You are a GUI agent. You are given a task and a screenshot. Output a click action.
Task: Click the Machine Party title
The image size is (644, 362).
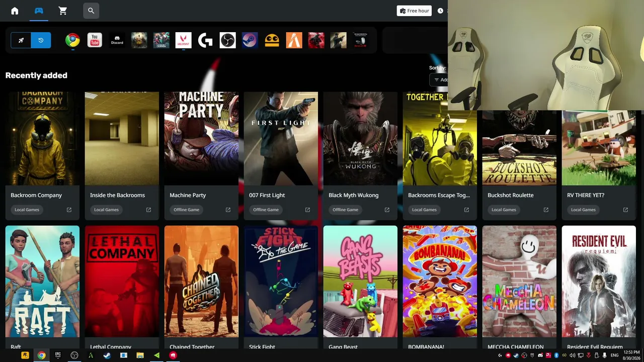coord(188,195)
